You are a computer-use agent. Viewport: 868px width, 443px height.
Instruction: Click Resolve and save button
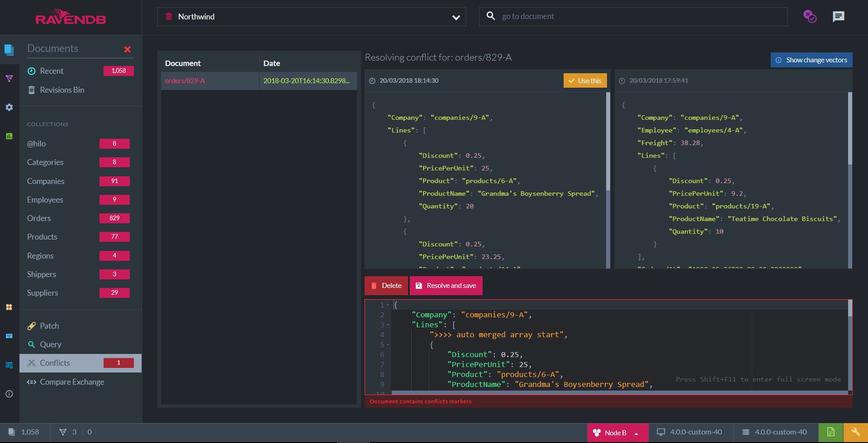pos(446,286)
